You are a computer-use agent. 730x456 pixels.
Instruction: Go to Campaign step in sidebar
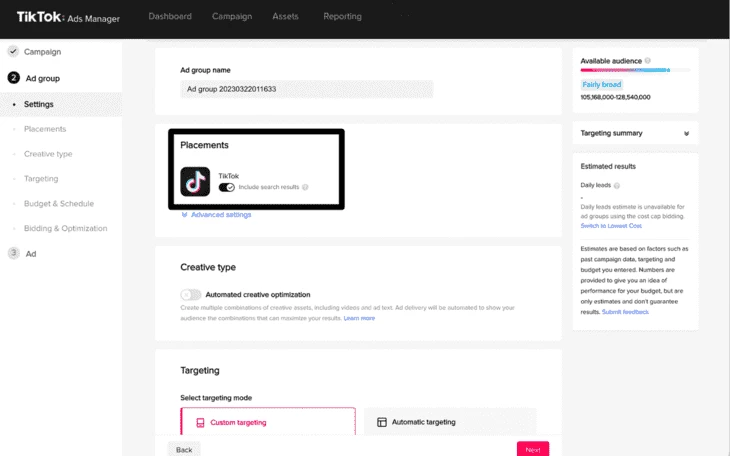pyautogui.click(x=42, y=52)
